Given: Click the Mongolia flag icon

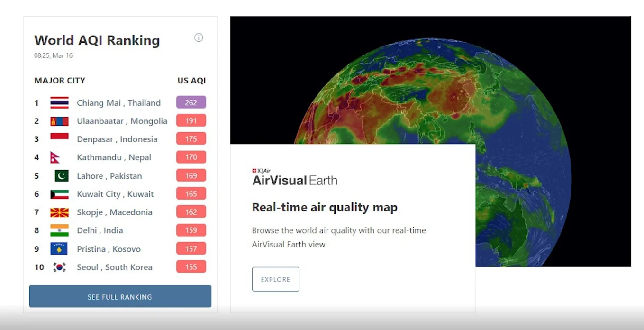Looking at the screenshot, I should pyautogui.click(x=60, y=121).
